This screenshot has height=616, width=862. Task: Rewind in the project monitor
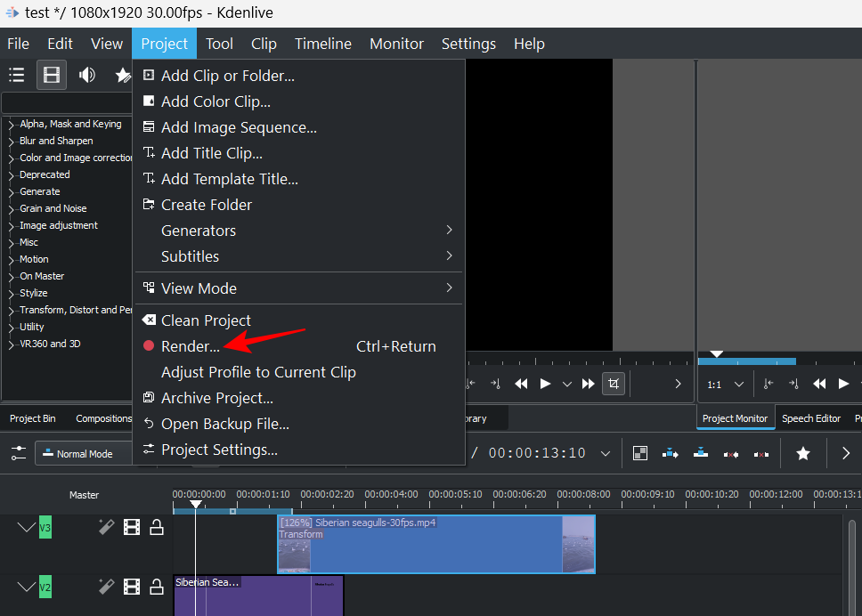click(819, 384)
